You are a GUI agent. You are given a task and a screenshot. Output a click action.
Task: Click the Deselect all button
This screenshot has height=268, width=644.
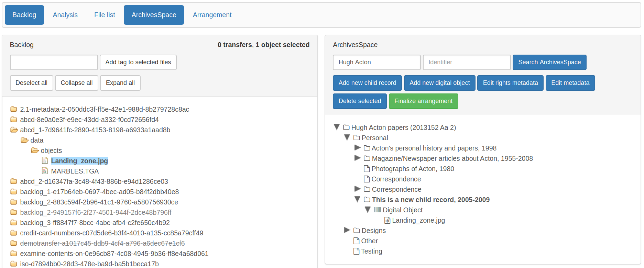31,83
